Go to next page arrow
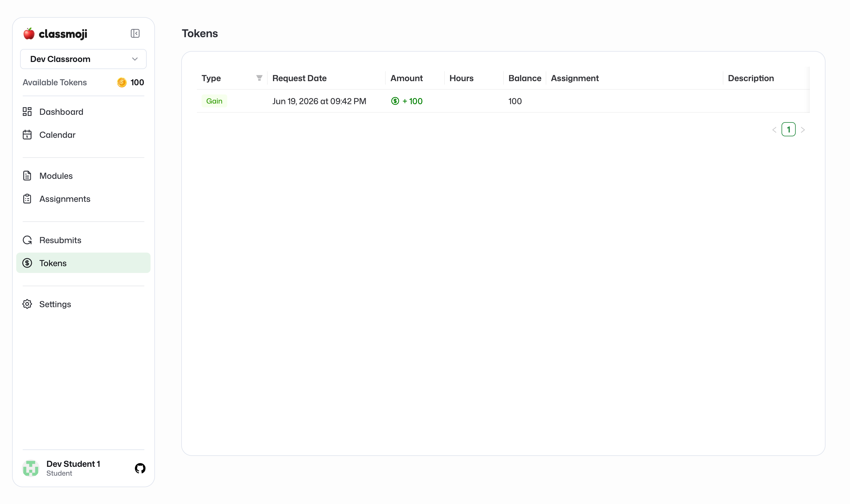The image size is (850, 504). [x=803, y=130]
